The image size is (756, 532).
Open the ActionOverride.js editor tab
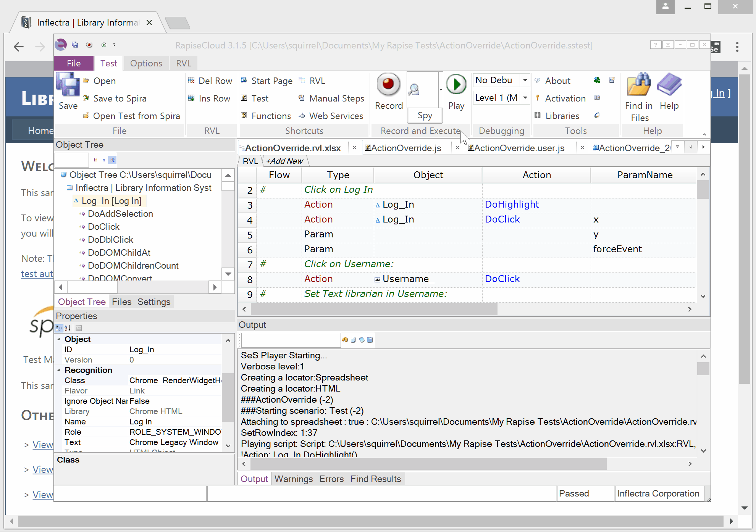(406, 148)
